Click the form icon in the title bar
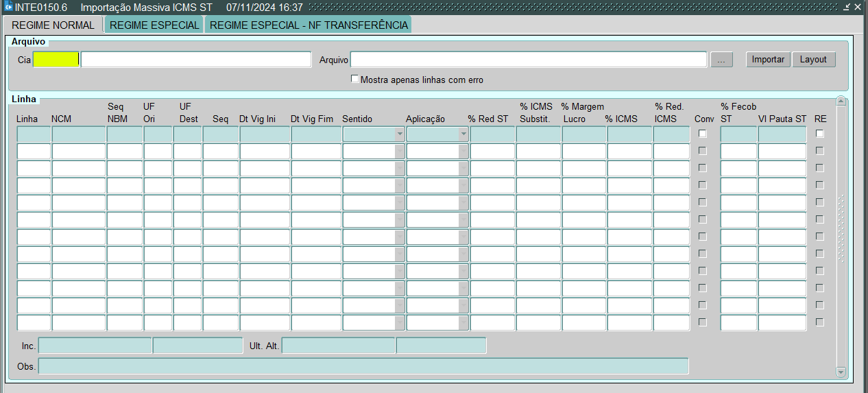The height and width of the screenshot is (393, 868). point(8,7)
